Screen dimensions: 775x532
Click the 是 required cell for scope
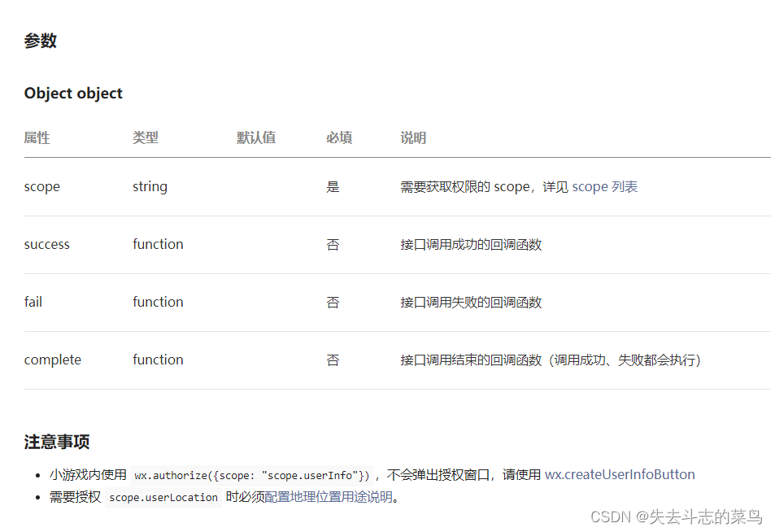[x=333, y=187]
